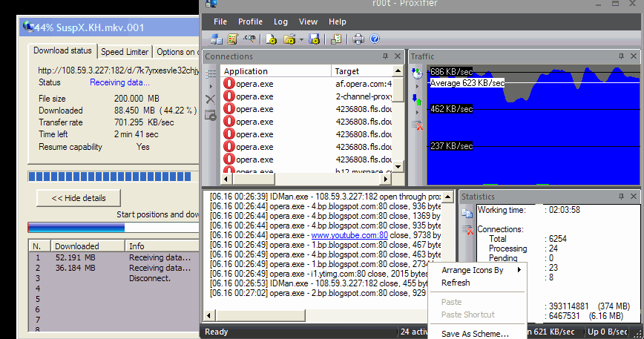644x339 pixels.
Task: Expand arrow below Traffic up/down arrows icon
Action: 417,112
